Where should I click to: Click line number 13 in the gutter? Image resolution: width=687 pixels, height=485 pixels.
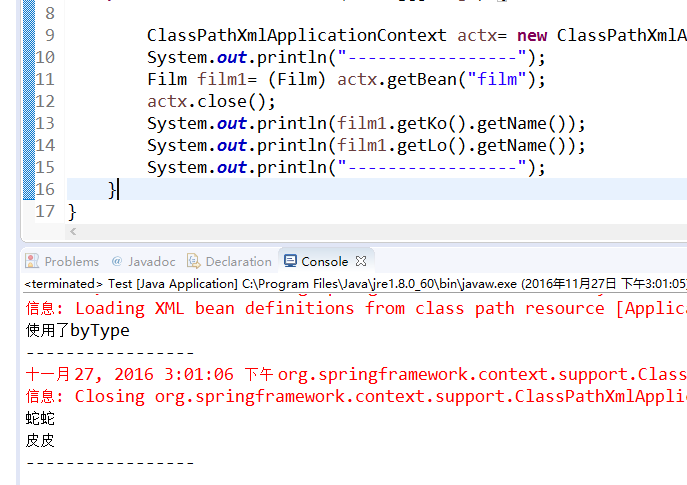(x=45, y=124)
